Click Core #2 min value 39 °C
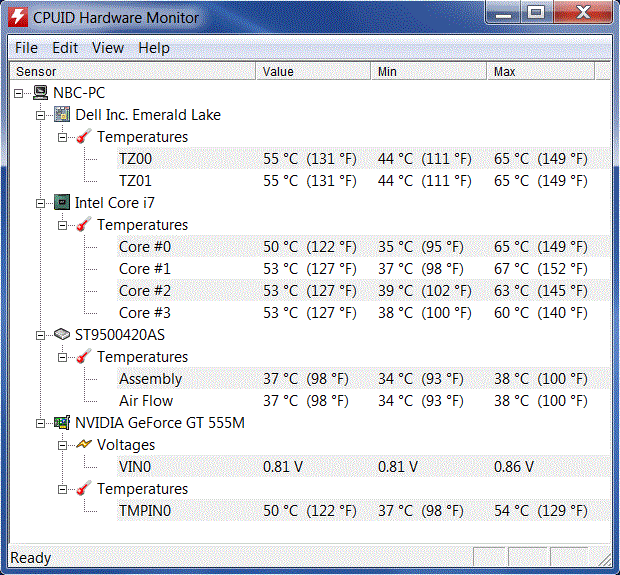620x575 pixels. click(425, 291)
